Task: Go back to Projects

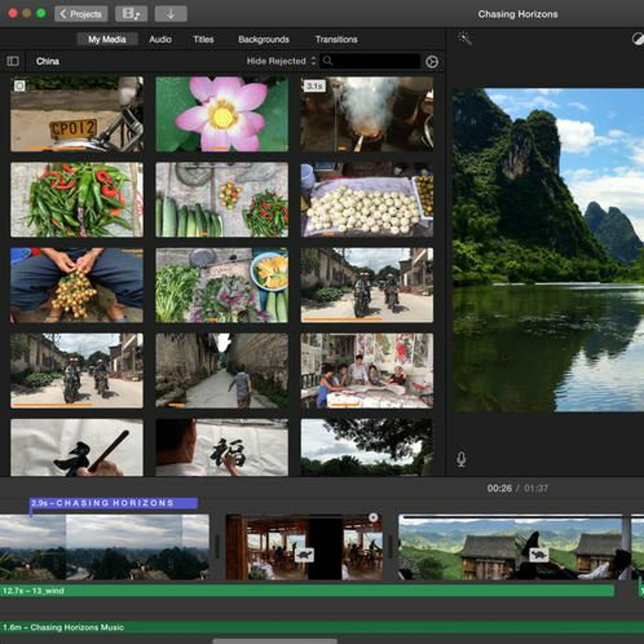Action: pos(81,14)
